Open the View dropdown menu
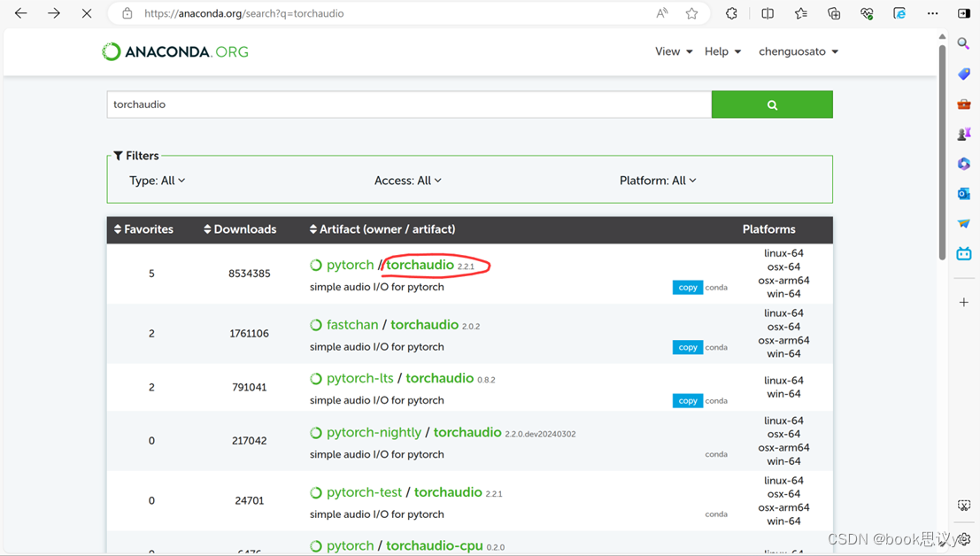This screenshot has height=556, width=980. (674, 51)
